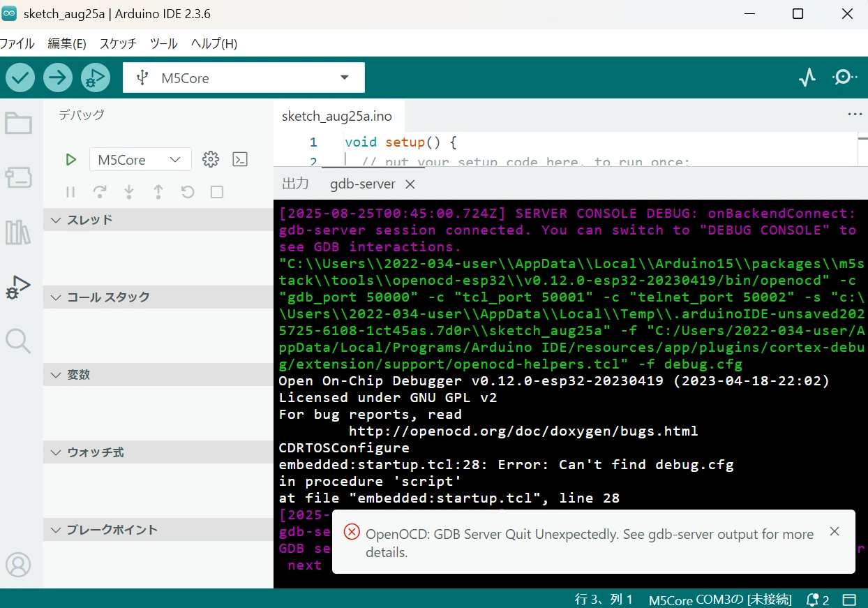Click the M5Core COM3の [未接続] status
The width and height of the screenshot is (868, 608).
pyautogui.click(x=720, y=600)
